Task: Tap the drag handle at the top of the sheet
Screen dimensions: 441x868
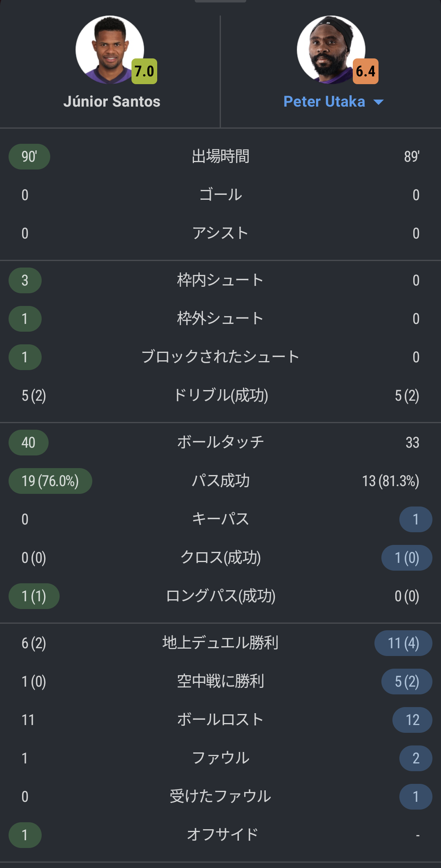Action: pyautogui.click(x=220, y=1)
